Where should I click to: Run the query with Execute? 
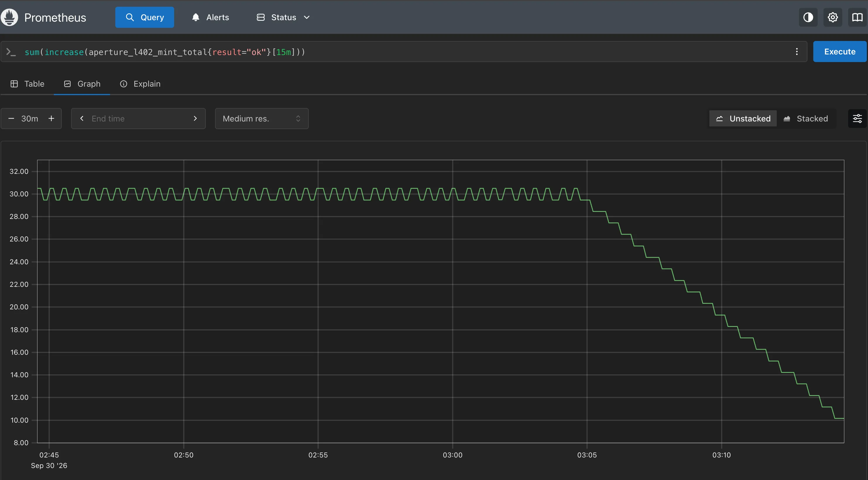[x=840, y=52]
